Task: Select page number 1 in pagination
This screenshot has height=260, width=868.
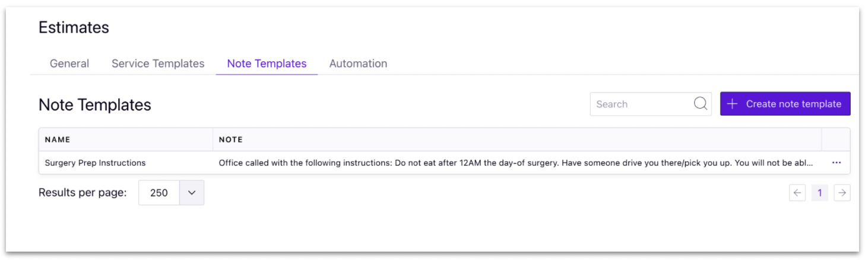Action: [x=820, y=193]
